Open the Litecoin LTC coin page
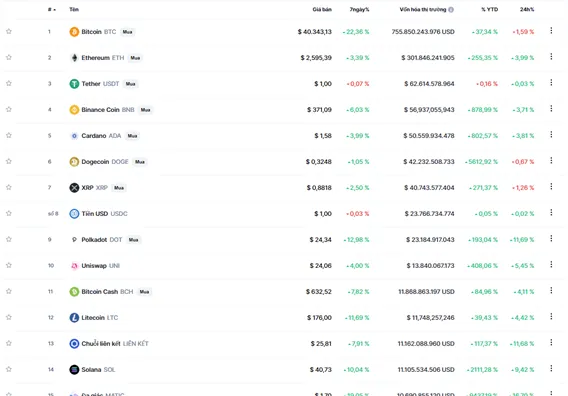Image resolution: width=568 pixels, height=396 pixels. point(100,318)
